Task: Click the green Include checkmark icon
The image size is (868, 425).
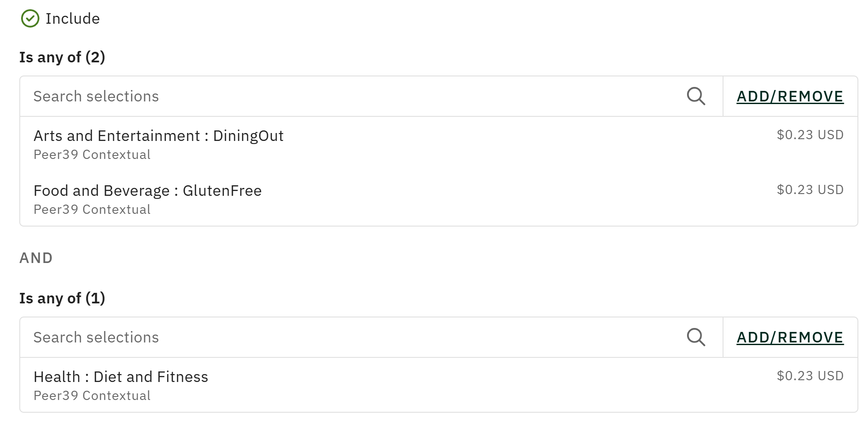Action: pos(30,18)
